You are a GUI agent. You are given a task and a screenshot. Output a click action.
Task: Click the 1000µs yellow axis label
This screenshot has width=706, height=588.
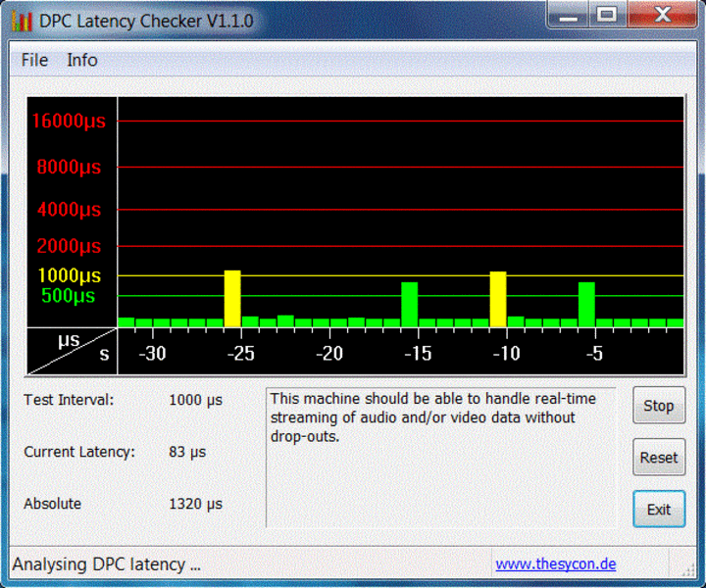(x=69, y=275)
